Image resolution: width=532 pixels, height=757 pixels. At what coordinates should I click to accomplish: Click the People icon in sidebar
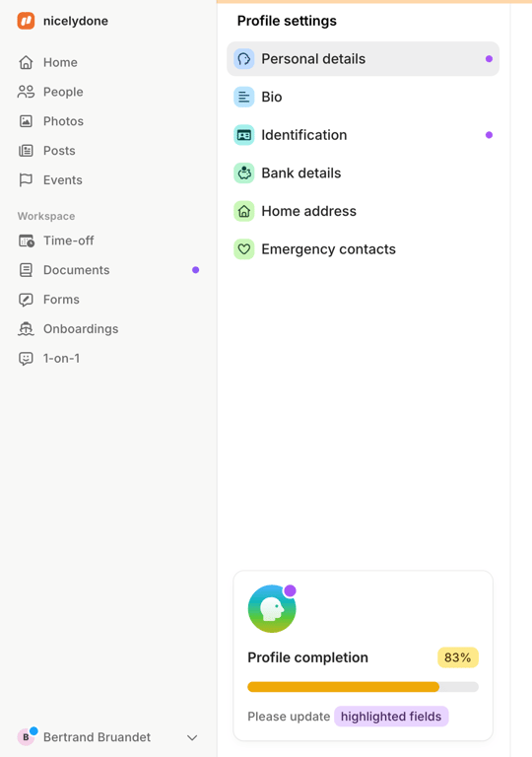pos(26,92)
